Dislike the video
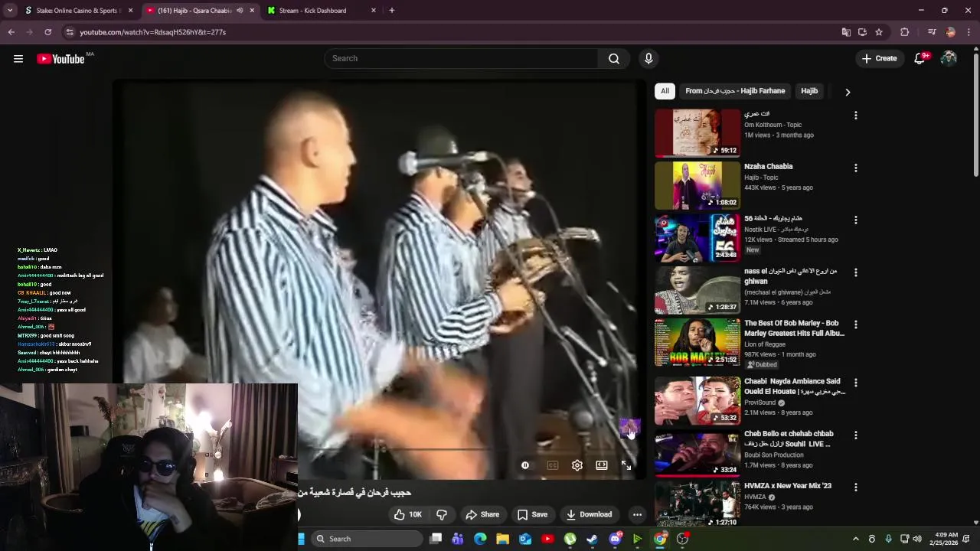Screen dimensions: 980x551 pyautogui.click(x=442, y=514)
